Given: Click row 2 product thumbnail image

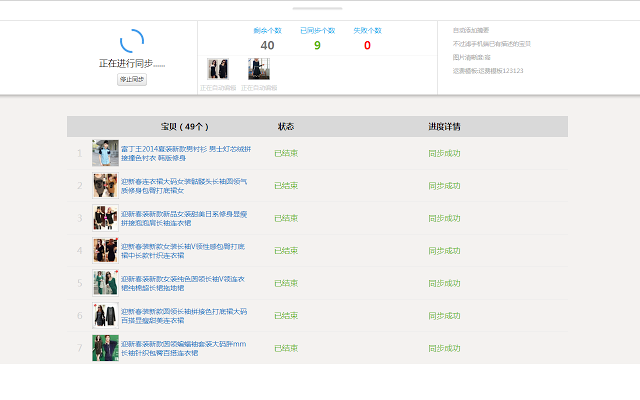Looking at the screenshot, I should 105,186.
